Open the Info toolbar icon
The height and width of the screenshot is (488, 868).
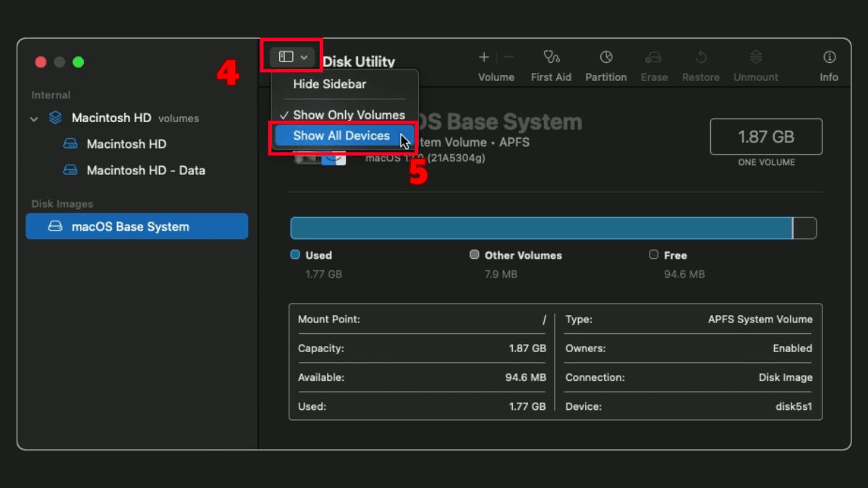pos(829,57)
